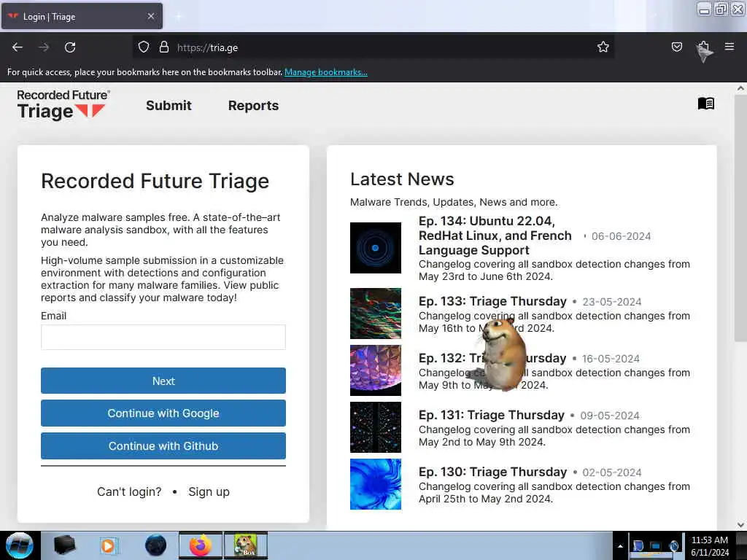Click the page scrollbar up arrow

point(740,88)
